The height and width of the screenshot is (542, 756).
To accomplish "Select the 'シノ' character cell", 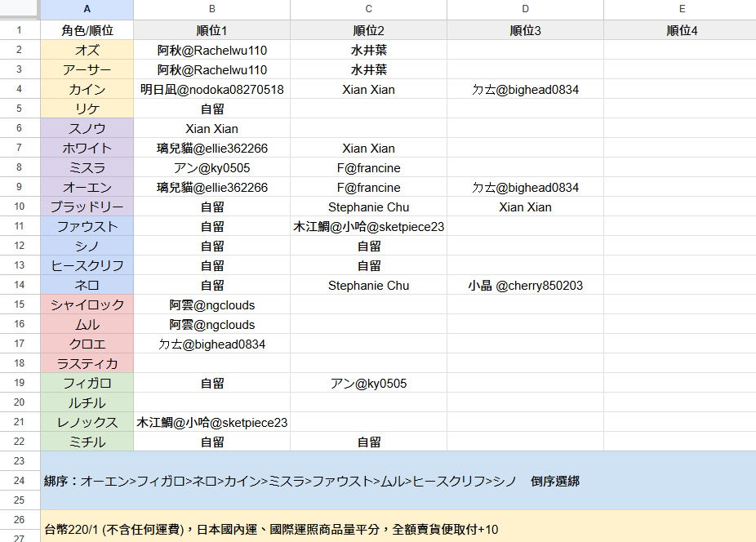I will [x=87, y=247].
